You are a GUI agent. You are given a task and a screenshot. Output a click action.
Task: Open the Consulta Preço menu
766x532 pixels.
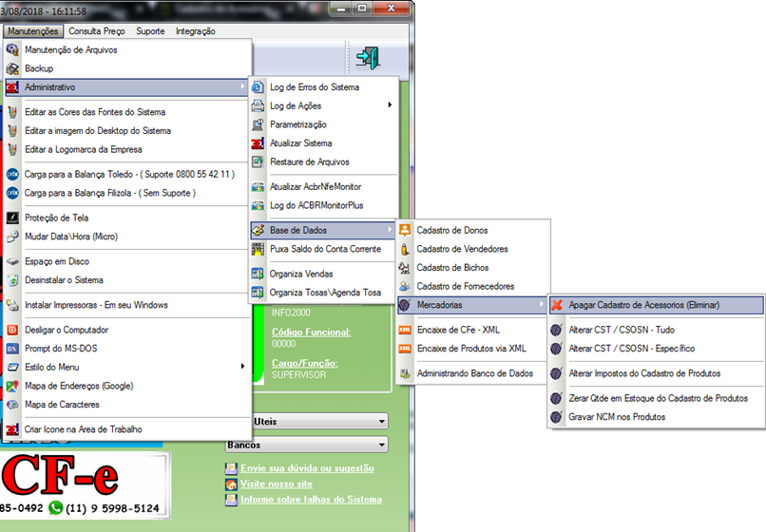pyautogui.click(x=99, y=31)
